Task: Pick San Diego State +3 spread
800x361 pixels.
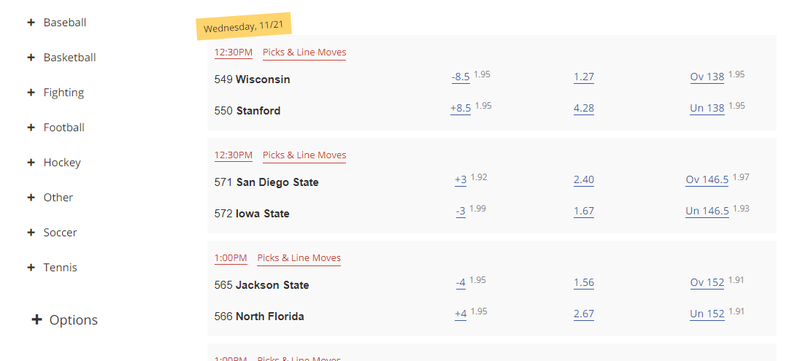Action: [461, 179]
